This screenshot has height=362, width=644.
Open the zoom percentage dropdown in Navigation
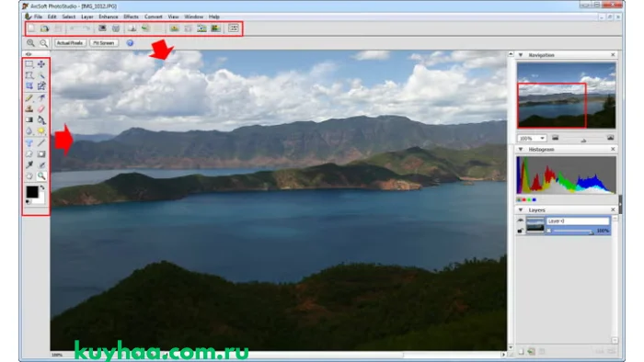[542, 138]
